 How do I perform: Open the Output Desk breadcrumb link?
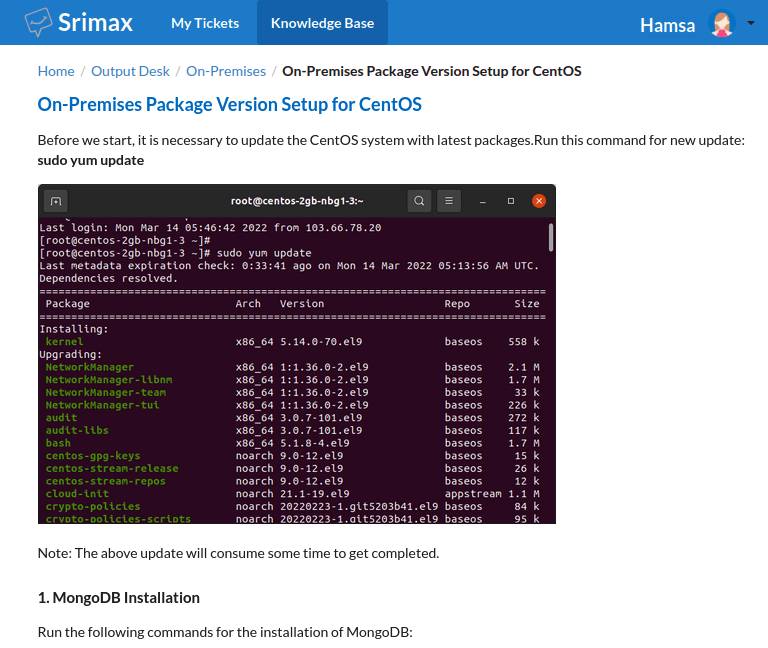point(130,71)
